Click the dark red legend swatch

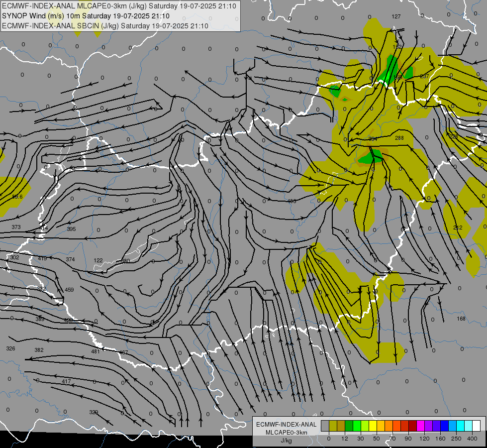pyautogui.click(x=413, y=426)
